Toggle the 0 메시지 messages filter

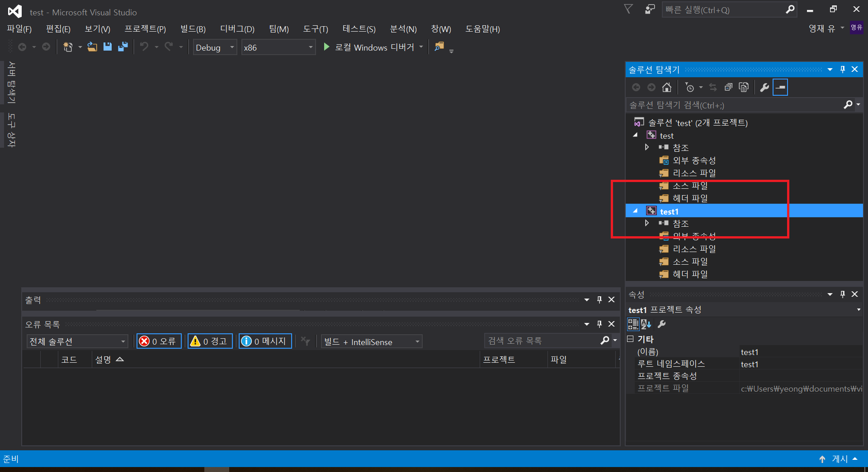pos(265,341)
